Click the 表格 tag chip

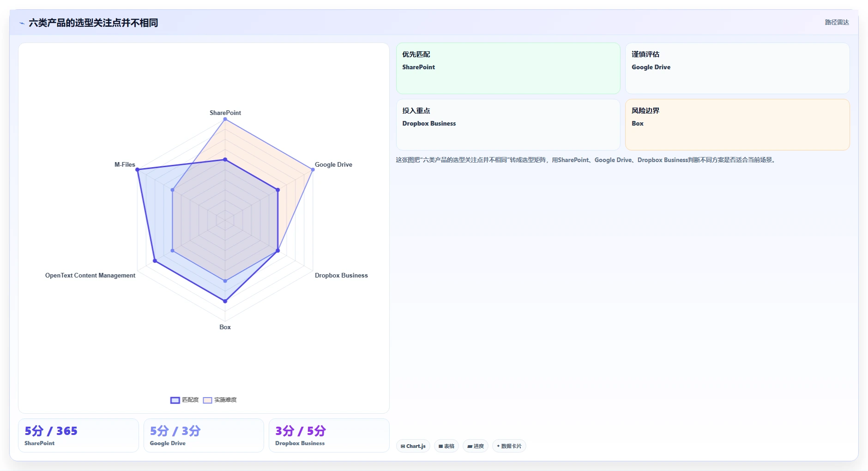(446, 446)
